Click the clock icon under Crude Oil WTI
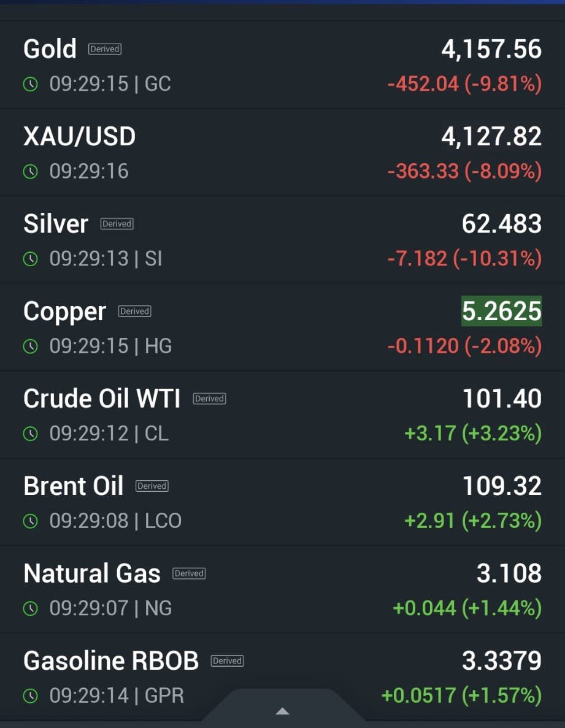This screenshot has height=728, width=565. (30, 434)
